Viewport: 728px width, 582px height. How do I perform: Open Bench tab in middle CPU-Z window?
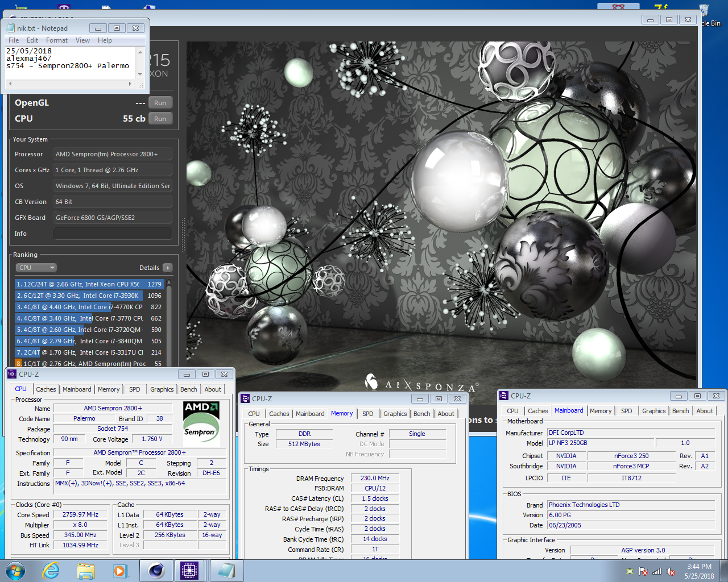[x=422, y=414]
